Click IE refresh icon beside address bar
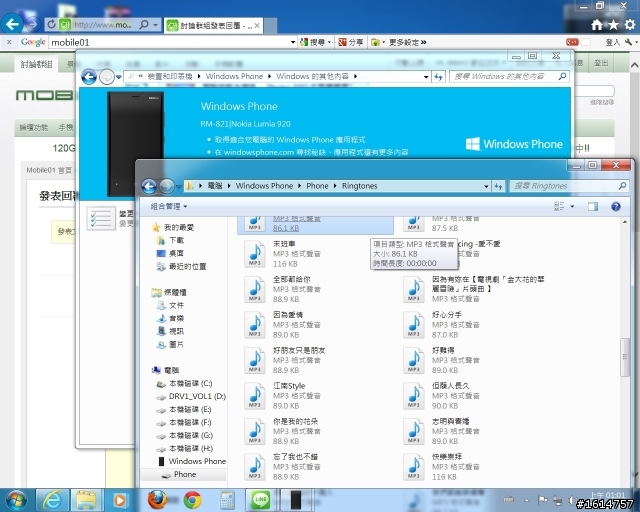This screenshot has width=640, height=512. [51, 24]
